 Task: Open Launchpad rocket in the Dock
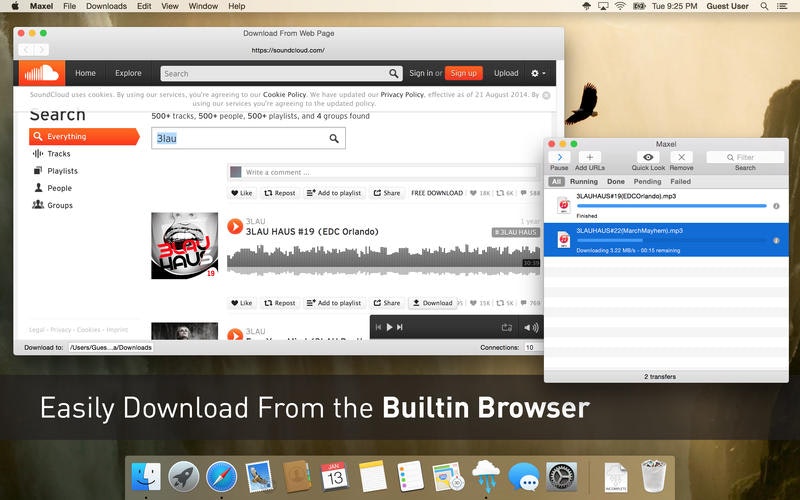click(184, 477)
